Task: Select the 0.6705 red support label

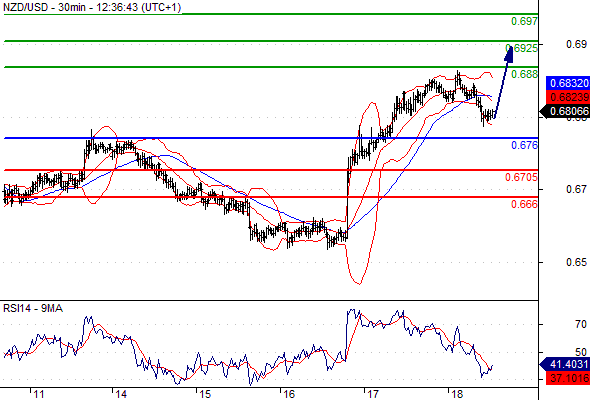Action: tap(521, 177)
